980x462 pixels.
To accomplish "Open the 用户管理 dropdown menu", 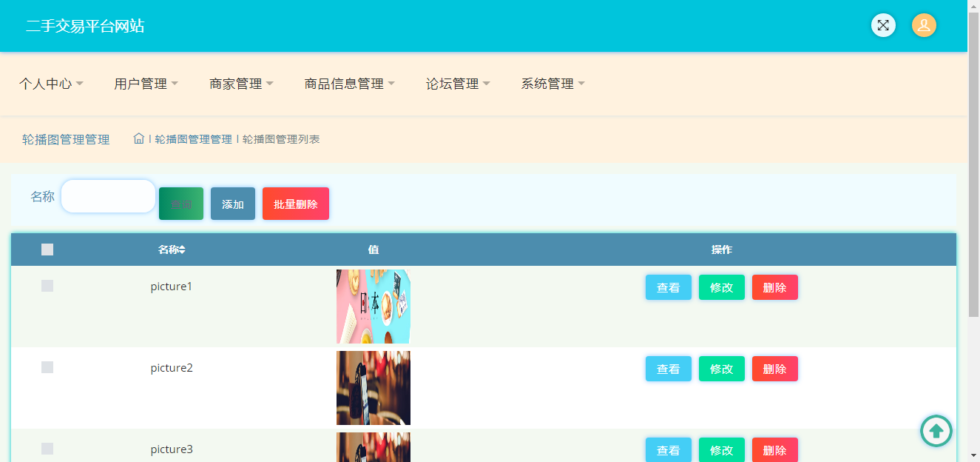I will (x=146, y=84).
